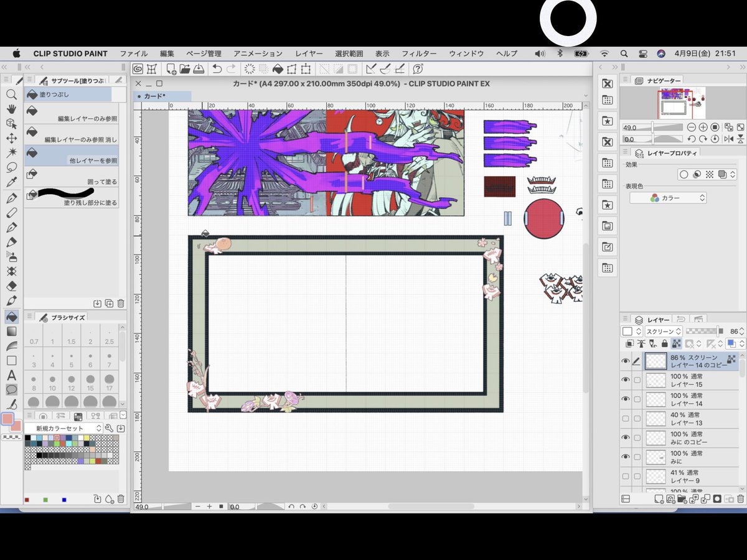Undo the last action in the command bar
This screenshot has height=560, width=747.
[217, 68]
